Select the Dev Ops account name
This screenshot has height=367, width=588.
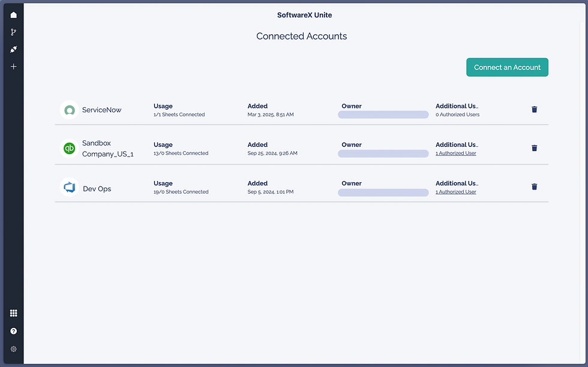(97, 188)
